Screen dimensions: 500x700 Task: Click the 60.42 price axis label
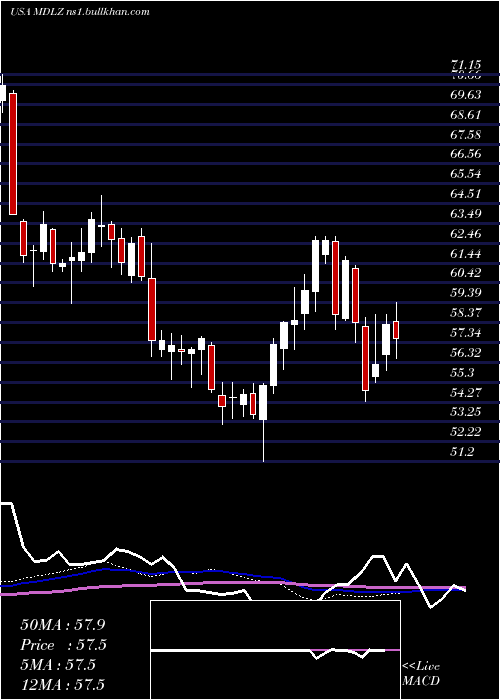(466, 273)
